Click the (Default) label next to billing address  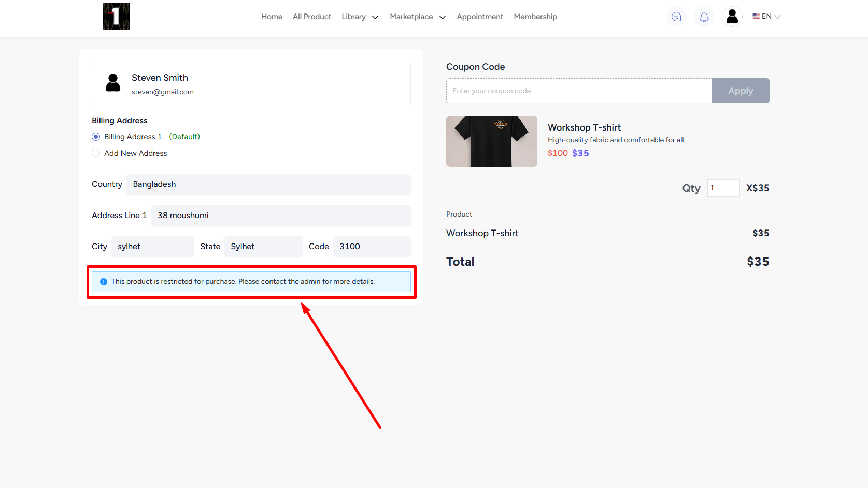point(184,137)
